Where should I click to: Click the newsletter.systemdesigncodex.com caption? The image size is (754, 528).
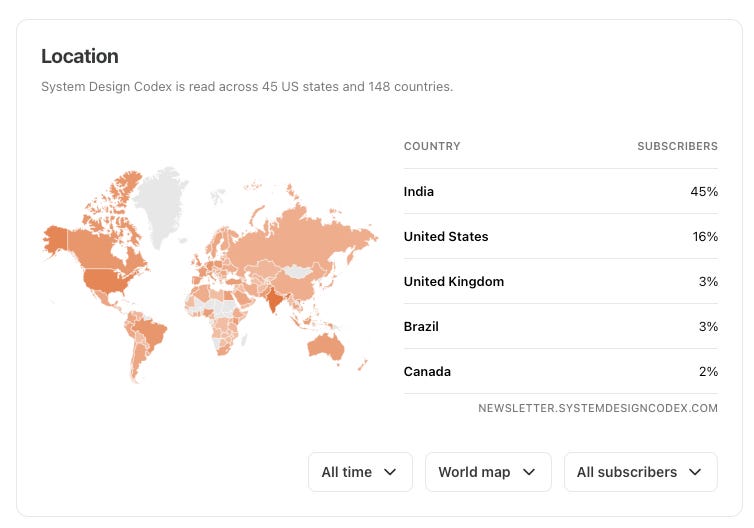(598, 408)
